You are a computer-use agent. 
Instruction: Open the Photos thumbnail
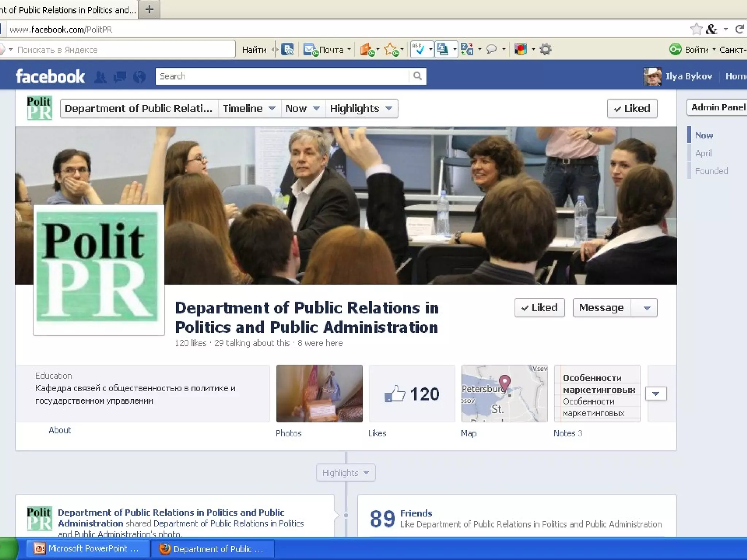click(319, 393)
